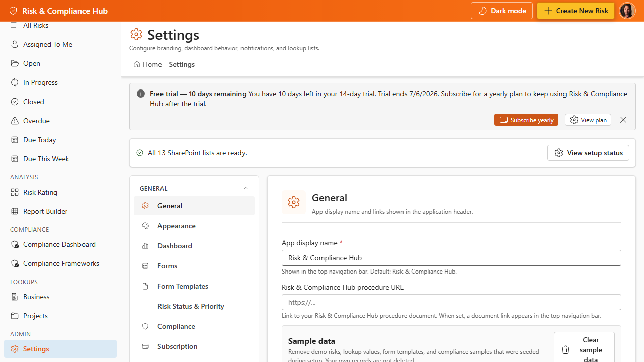Click the Subscription card icon

coord(145,346)
